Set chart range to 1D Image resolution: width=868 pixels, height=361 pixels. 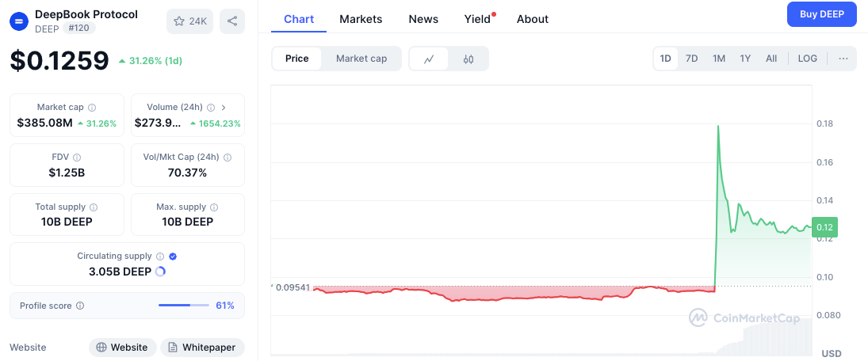click(x=666, y=59)
